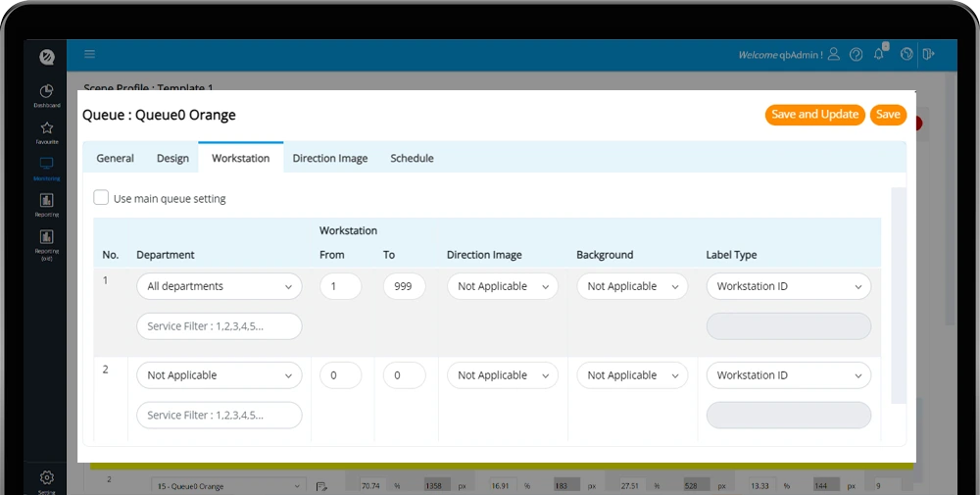Select the Monitoring icon in sidebar
The image size is (980, 495).
pyautogui.click(x=46, y=166)
